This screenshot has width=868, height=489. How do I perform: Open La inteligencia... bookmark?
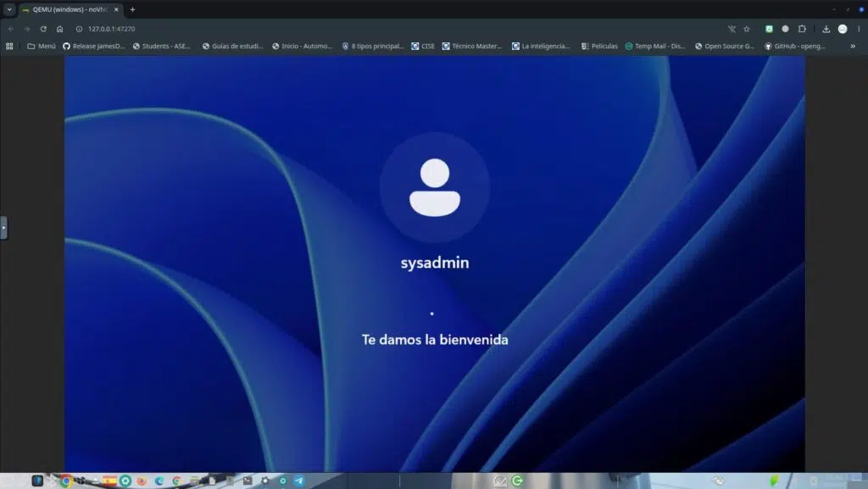tap(541, 46)
